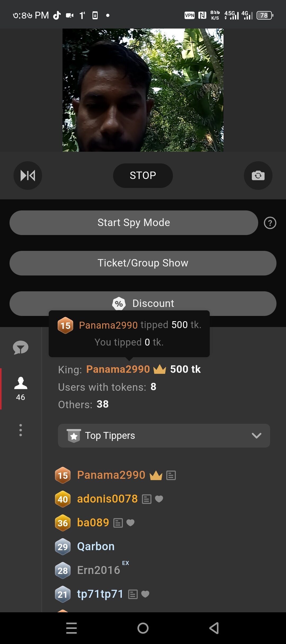Switch camera with the rotate camera icon
286x644 pixels.
258,176
